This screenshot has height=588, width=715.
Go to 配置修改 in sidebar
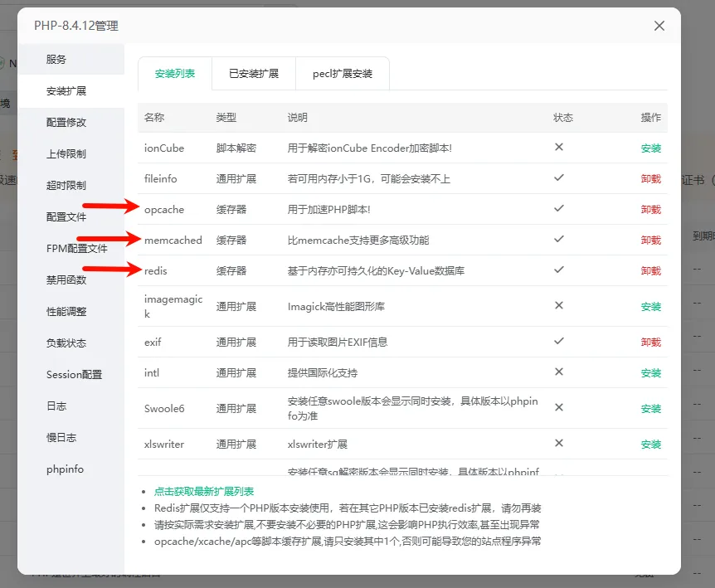click(66, 123)
